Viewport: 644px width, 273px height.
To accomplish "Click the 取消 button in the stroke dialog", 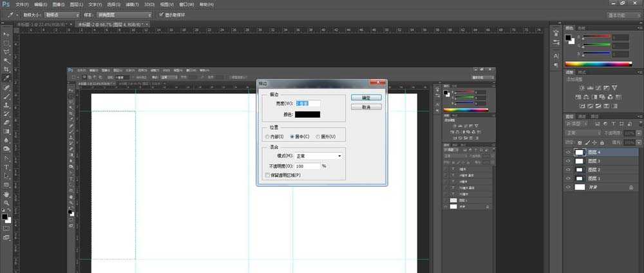I will click(366, 107).
